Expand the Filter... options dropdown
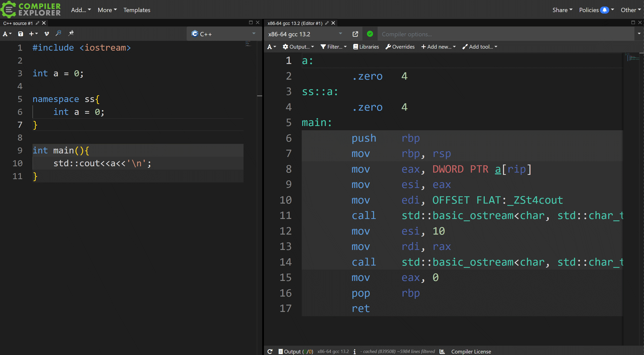 (334, 47)
